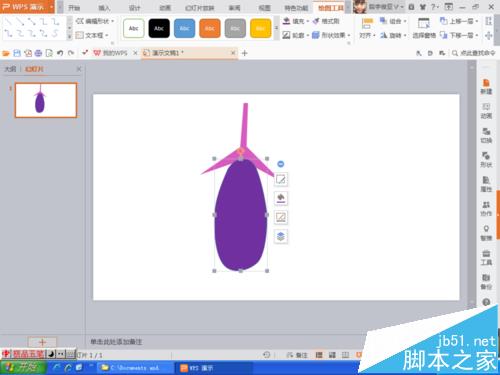Image resolution: width=500 pixels, height=375 pixels.
Task: Select the 绘图工具 ribbon tab
Action: point(331,8)
